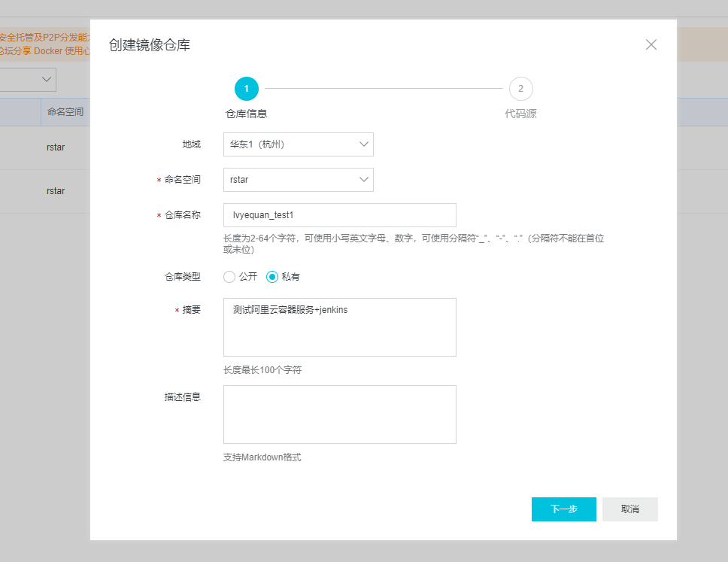The height and width of the screenshot is (562, 728).
Task: Click inside the 摘要 summary text area
Action: (339, 327)
